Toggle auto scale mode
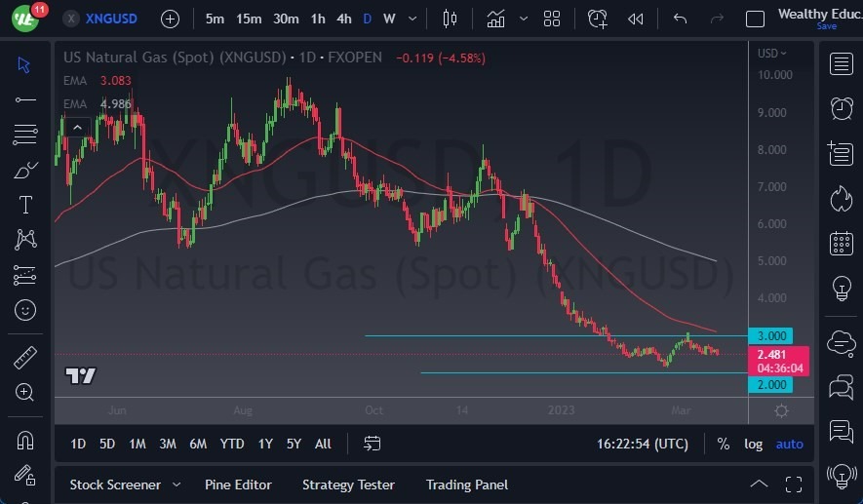Screen dimensions: 863x504 click(x=789, y=444)
